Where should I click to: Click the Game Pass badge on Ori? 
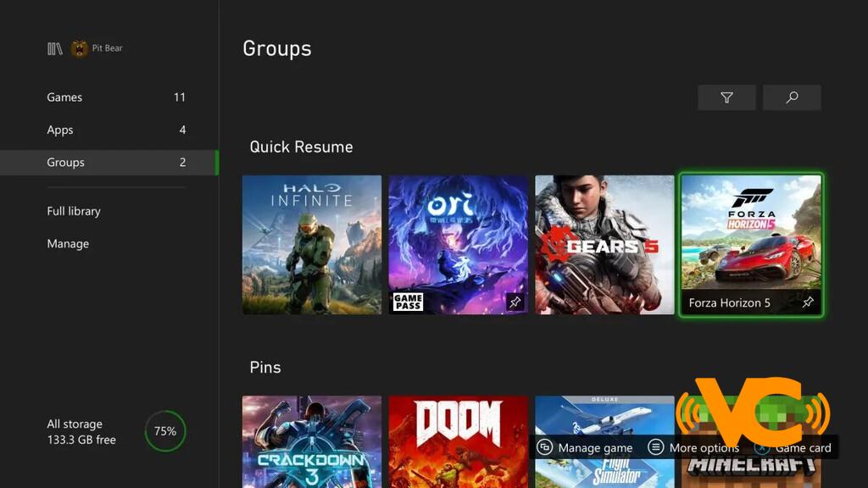point(408,302)
